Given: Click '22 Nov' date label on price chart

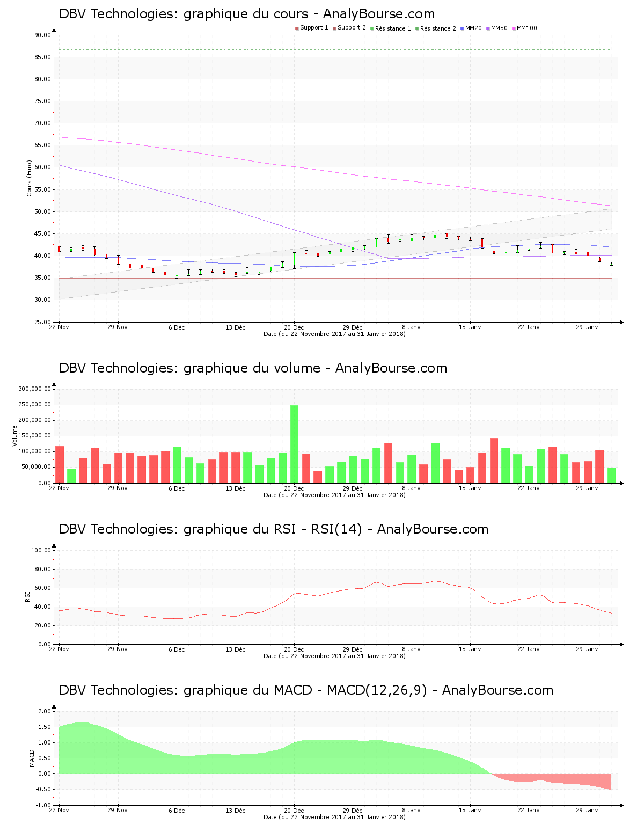Looking at the screenshot, I should [x=59, y=327].
